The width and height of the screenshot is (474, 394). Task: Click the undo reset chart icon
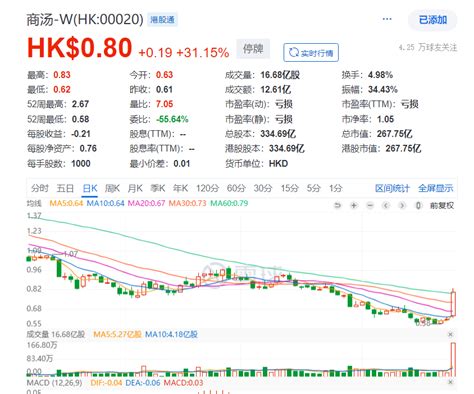[x=337, y=206]
